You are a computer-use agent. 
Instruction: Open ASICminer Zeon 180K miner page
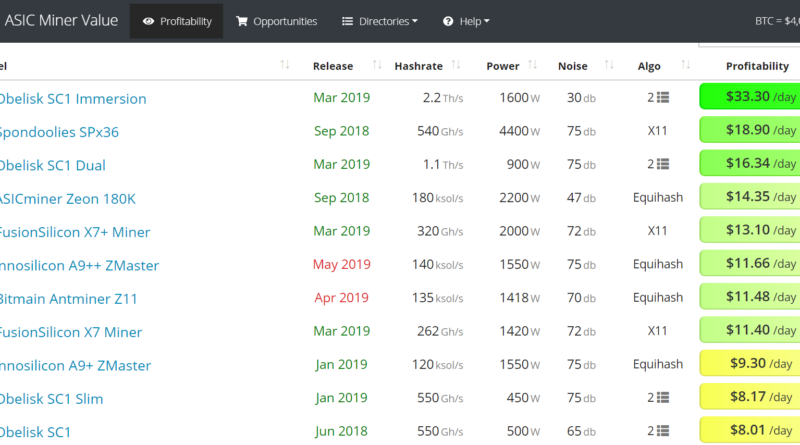67,199
